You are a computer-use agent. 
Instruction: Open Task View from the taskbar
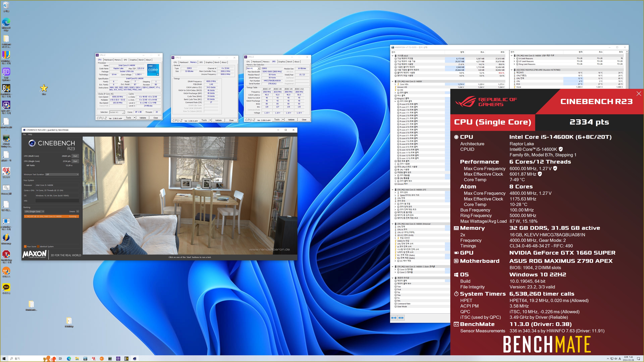(x=60, y=358)
